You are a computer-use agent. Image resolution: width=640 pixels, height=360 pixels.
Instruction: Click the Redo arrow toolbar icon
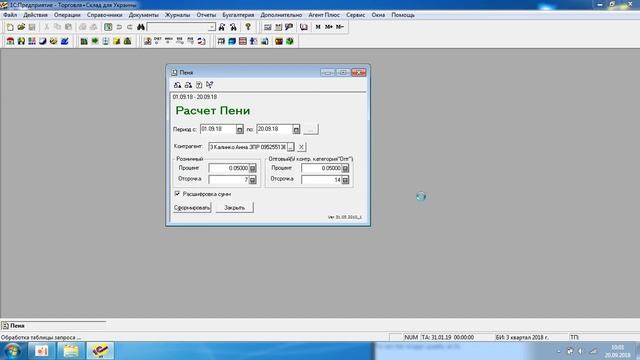click(x=130, y=27)
